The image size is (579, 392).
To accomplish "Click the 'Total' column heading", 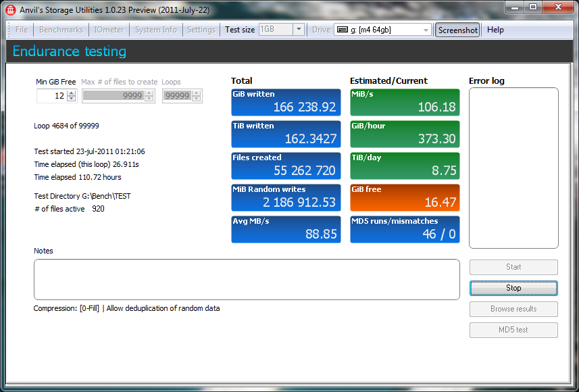I will (x=241, y=81).
